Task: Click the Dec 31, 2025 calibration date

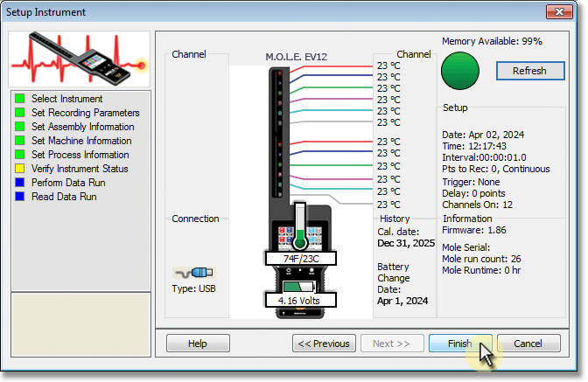Action: (406, 243)
